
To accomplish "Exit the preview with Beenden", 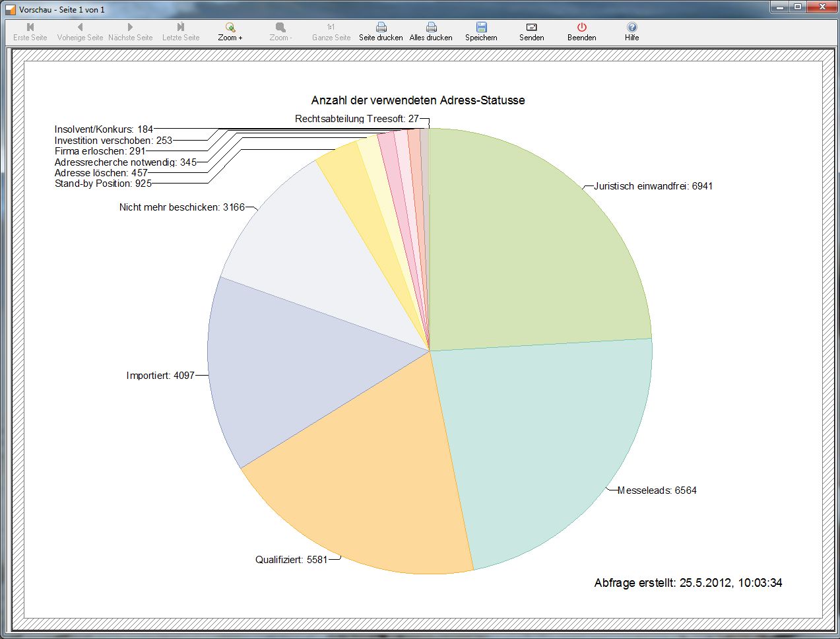I will point(581,28).
